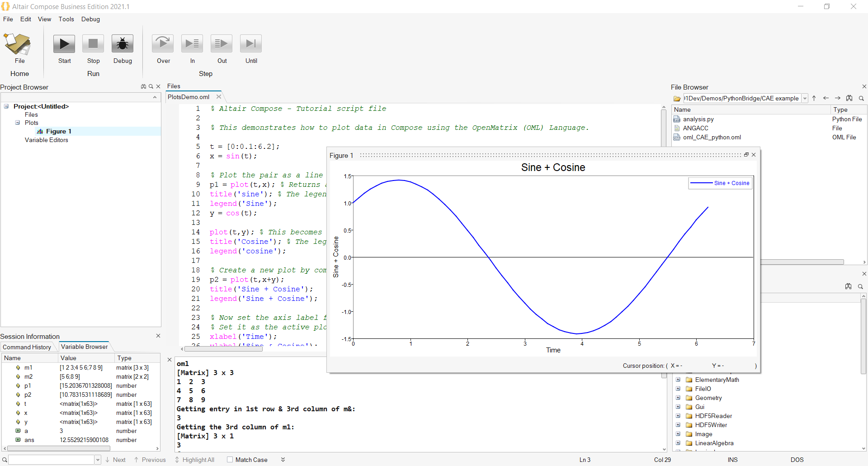Expand the FileIO folder
868x466 pixels.
pyautogui.click(x=678, y=389)
